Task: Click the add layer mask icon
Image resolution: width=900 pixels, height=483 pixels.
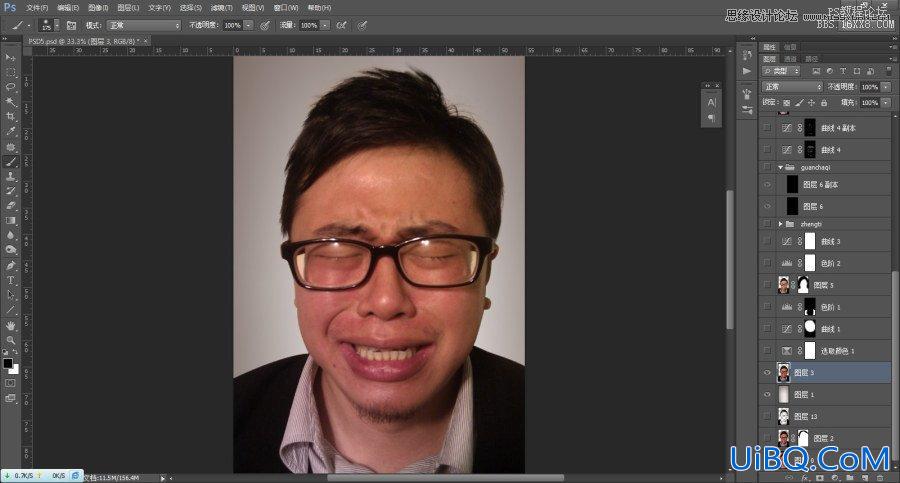Action: pyautogui.click(x=820, y=477)
